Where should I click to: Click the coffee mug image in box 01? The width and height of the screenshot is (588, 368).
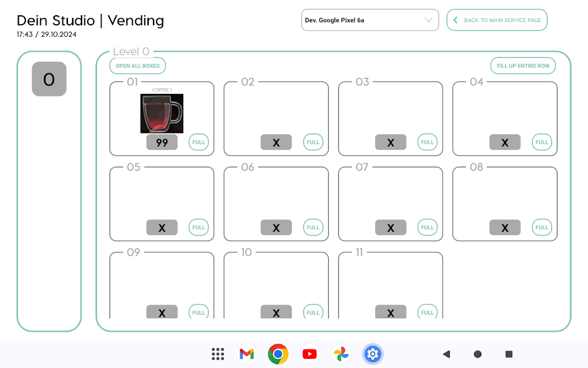tap(162, 114)
